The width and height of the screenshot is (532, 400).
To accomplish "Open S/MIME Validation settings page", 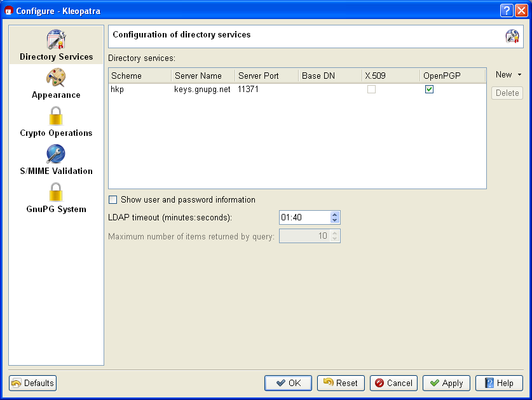I will (56, 159).
